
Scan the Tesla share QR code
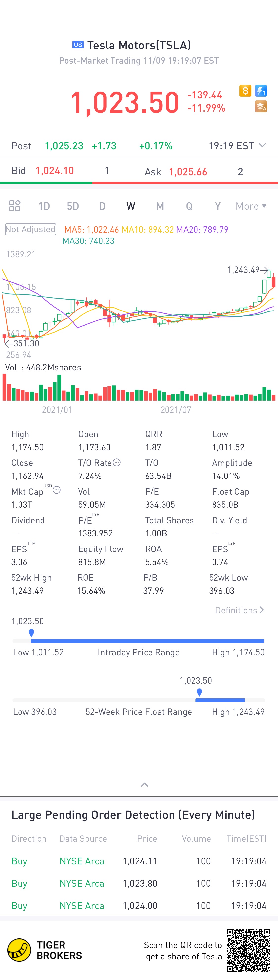[248, 950]
